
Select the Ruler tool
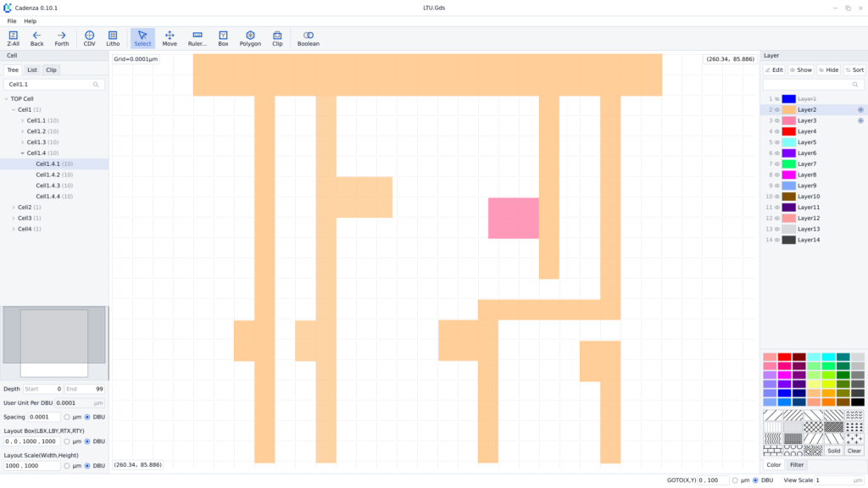click(197, 38)
